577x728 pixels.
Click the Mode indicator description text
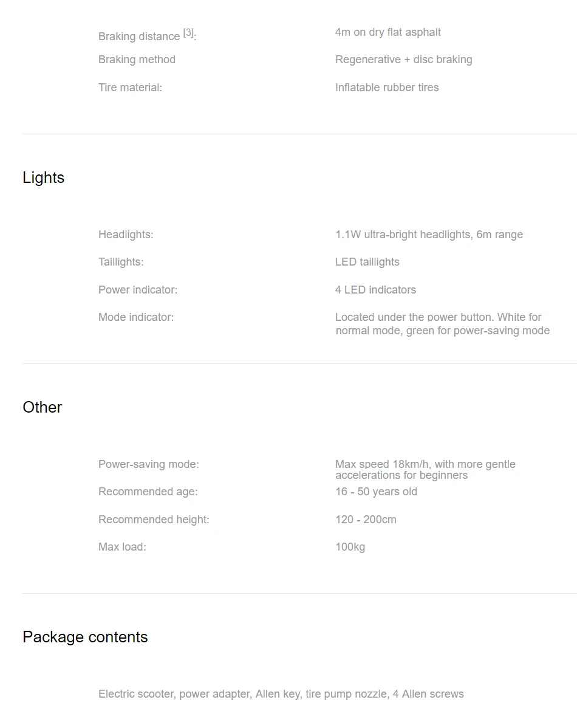coord(442,324)
